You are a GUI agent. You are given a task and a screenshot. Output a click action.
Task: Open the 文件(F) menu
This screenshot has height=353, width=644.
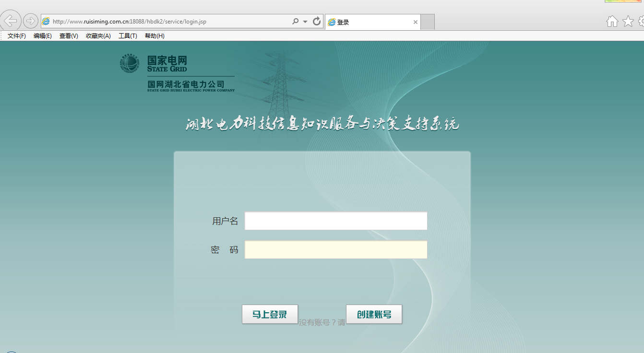point(17,36)
